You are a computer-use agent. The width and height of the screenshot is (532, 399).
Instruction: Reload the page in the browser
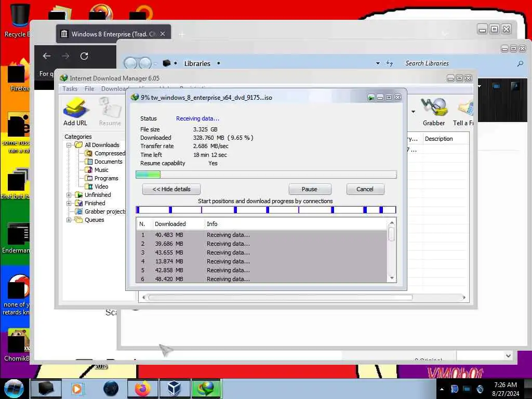click(84, 56)
